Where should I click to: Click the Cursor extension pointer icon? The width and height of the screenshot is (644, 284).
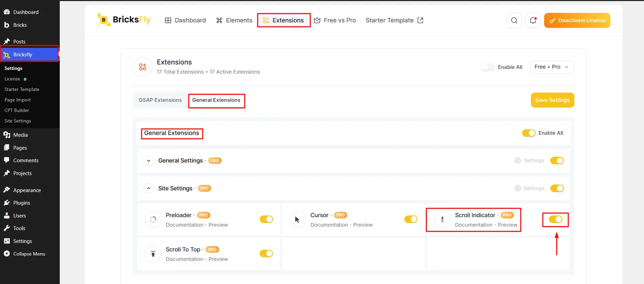coord(297,220)
